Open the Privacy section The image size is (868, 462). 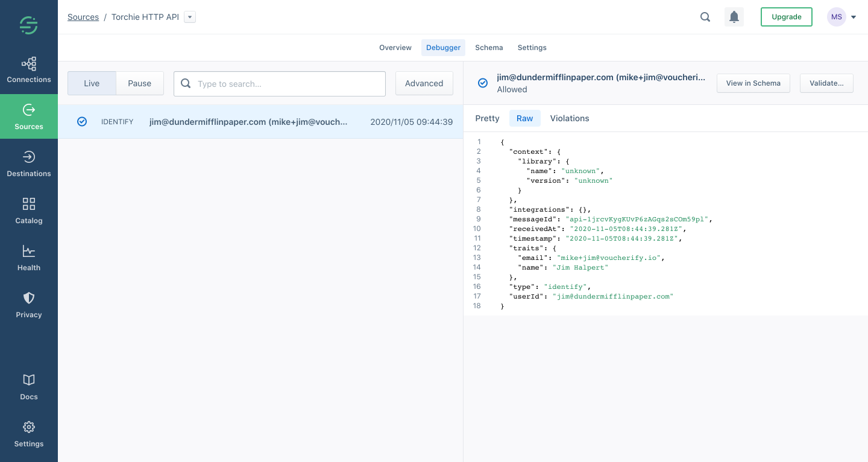pyautogui.click(x=28, y=305)
